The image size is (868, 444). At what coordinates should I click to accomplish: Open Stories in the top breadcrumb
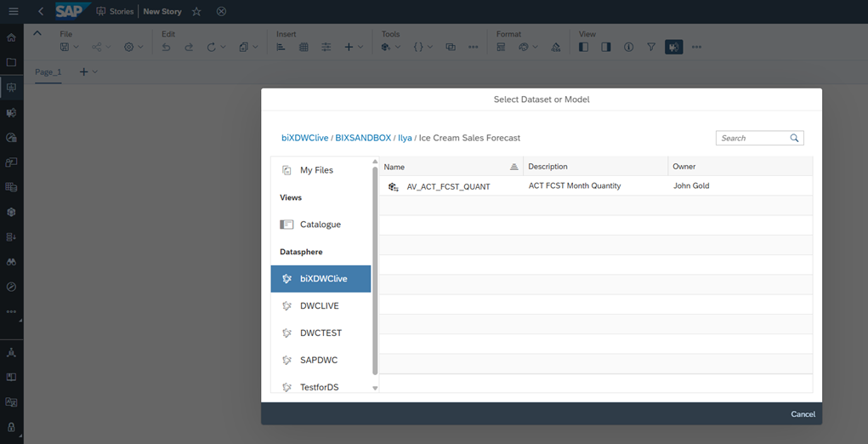[x=115, y=11]
